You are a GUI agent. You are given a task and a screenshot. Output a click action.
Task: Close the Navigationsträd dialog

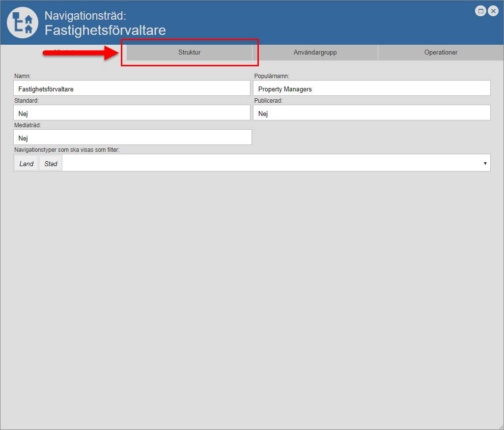coord(493,11)
